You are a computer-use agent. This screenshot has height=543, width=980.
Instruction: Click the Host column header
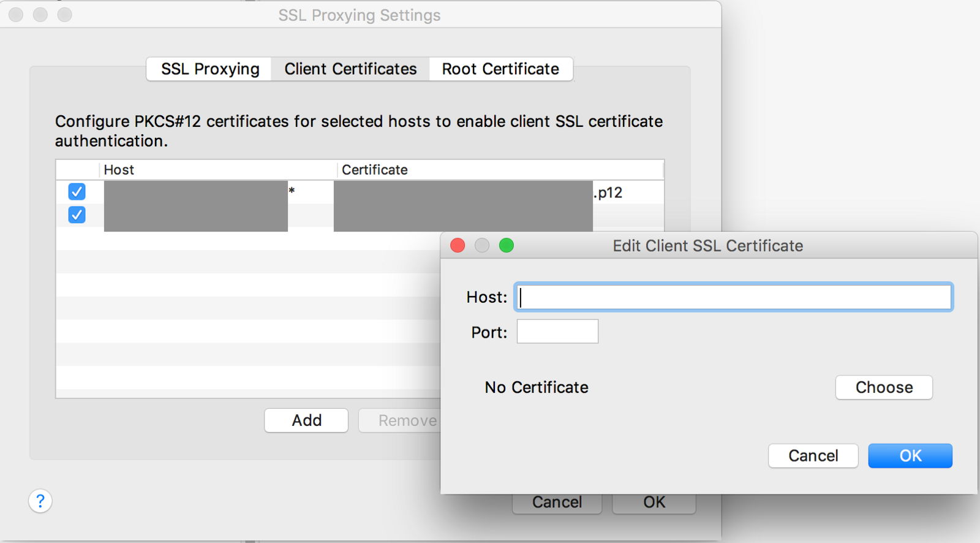(x=218, y=170)
